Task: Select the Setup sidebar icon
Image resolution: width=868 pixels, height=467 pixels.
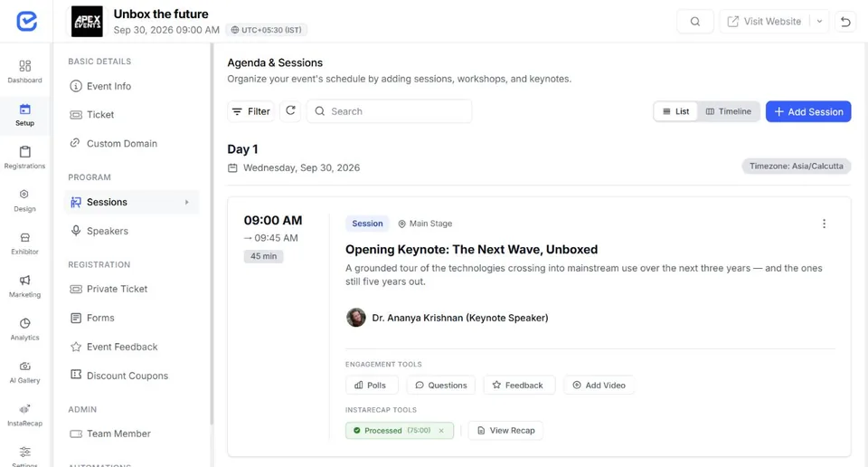Action: tap(25, 115)
